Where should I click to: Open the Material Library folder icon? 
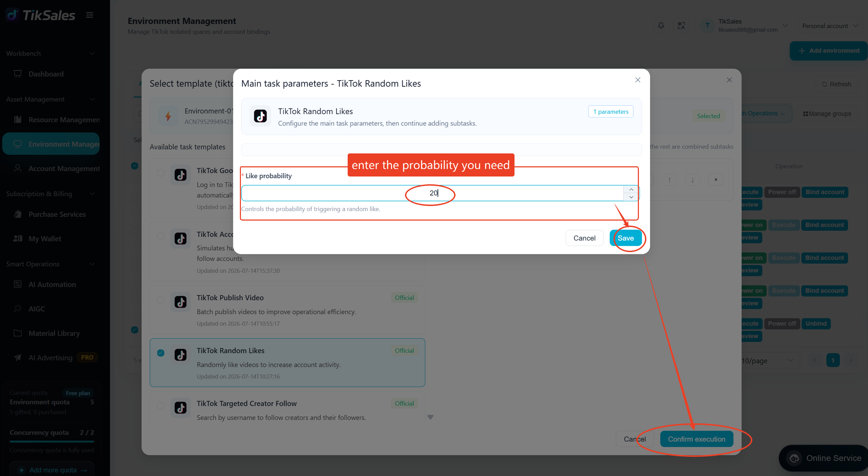18,333
